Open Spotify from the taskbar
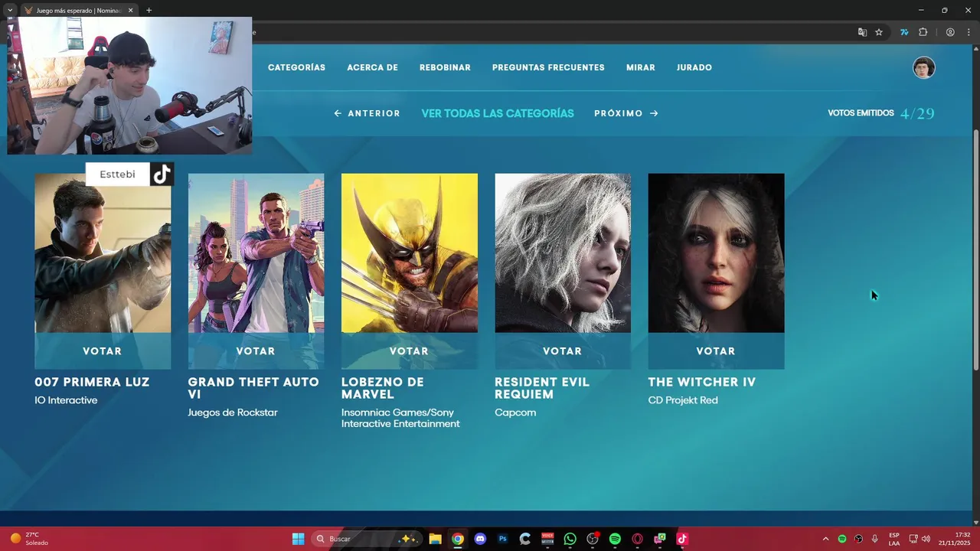Image resolution: width=980 pixels, height=551 pixels. [615, 539]
